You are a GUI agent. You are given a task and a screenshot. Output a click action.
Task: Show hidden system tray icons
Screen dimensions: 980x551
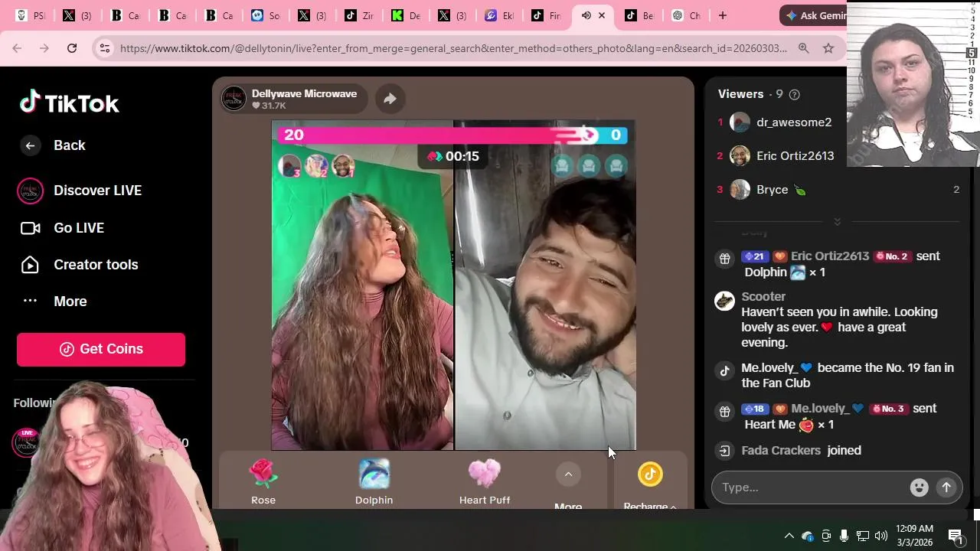coord(789,536)
